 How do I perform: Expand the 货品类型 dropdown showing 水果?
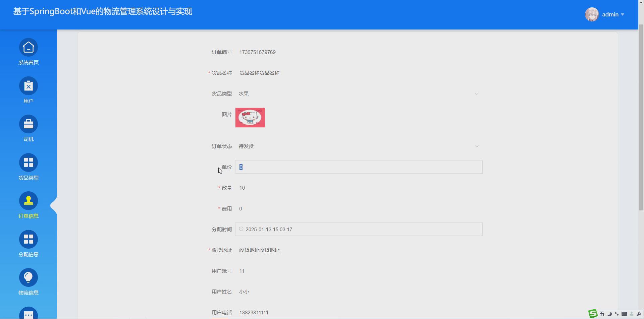coord(477,94)
